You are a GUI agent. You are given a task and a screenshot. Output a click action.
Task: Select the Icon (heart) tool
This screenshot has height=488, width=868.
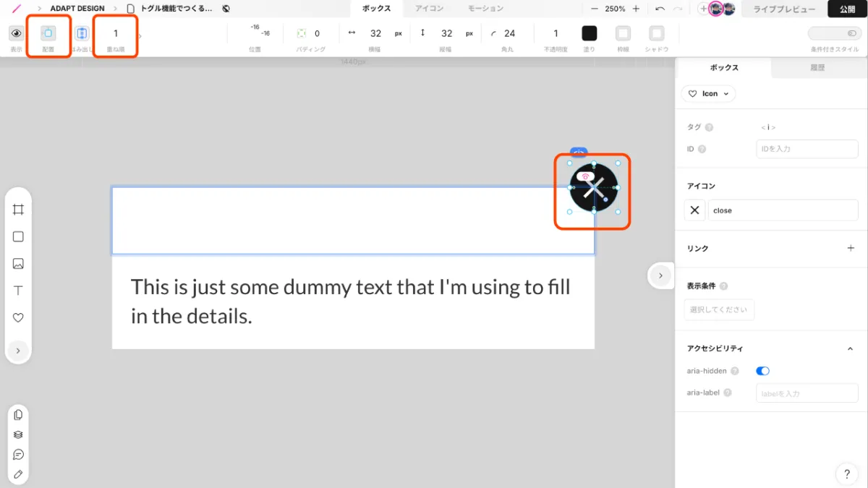[x=17, y=317]
